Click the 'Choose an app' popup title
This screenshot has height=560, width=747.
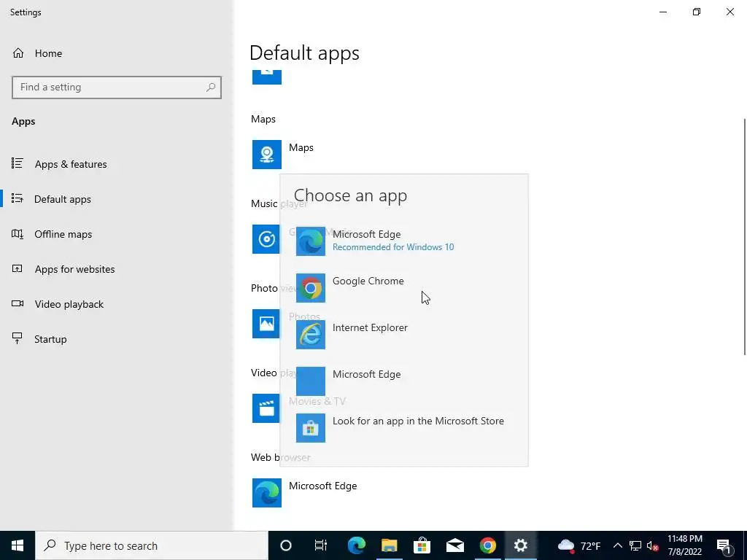(x=350, y=195)
